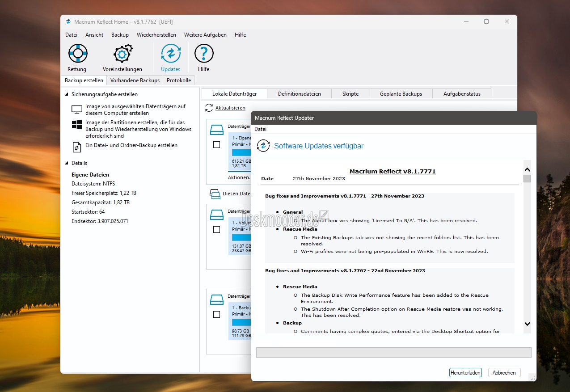Viewport: 570px width, 392px height.
Task: Select the disk icon above the 98,73 GB checkbox
Action: [x=217, y=299]
